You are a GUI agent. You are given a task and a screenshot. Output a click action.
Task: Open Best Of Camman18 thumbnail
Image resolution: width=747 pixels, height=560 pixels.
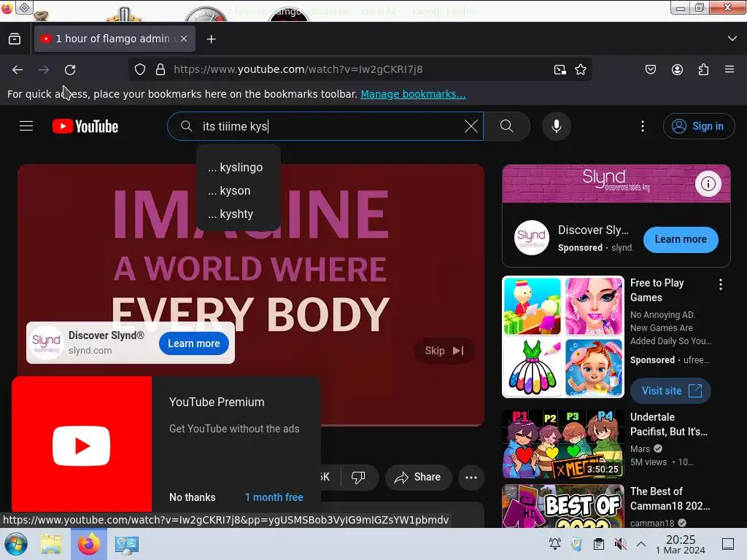tap(562, 506)
